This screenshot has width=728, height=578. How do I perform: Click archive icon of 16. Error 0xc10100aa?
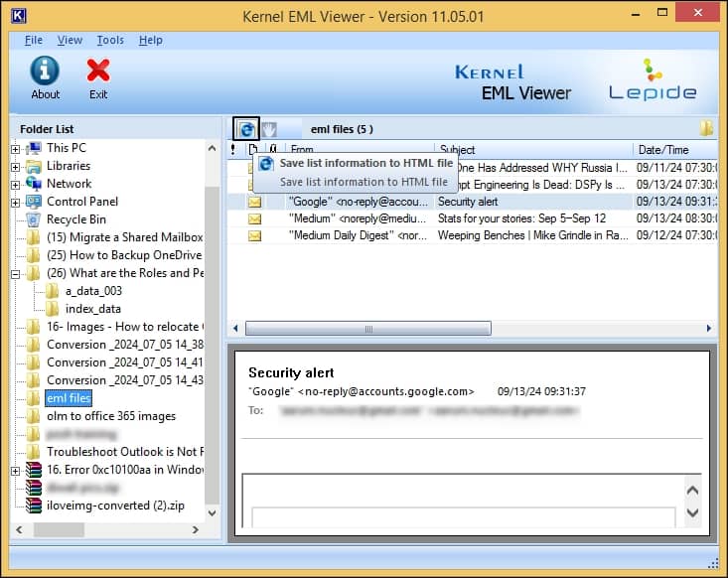34,470
